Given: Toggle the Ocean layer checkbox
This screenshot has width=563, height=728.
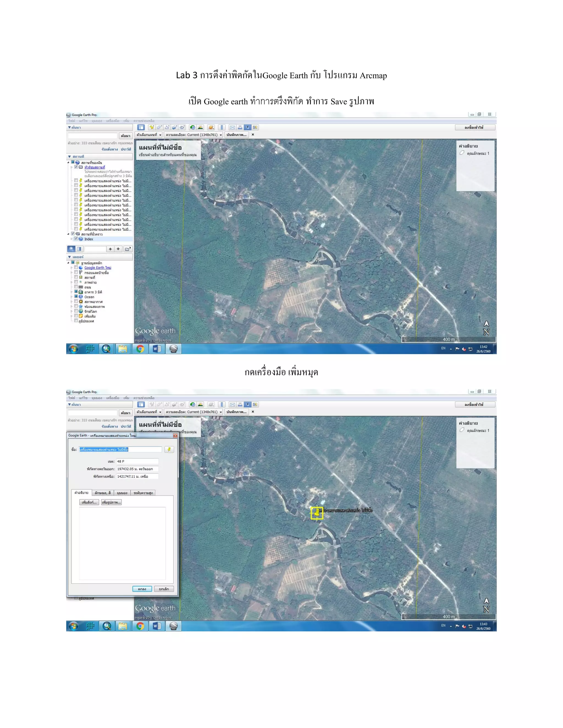Looking at the screenshot, I should tap(76, 296).
